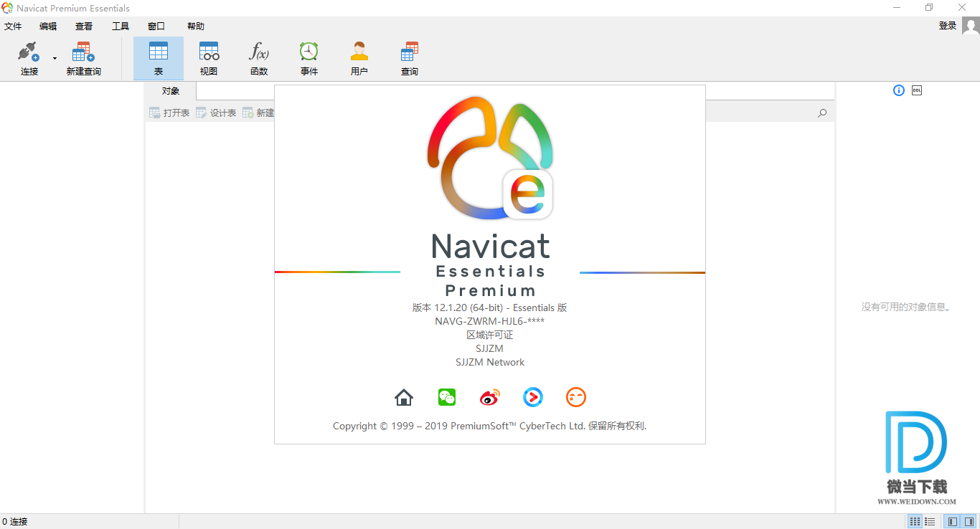Toggle the left navigation pane
The image size is (980, 529).
point(953,522)
